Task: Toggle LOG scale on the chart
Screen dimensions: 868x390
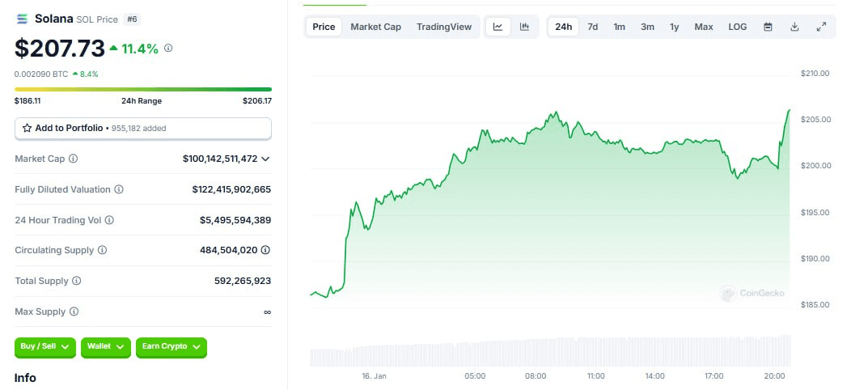Action: tap(738, 27)
